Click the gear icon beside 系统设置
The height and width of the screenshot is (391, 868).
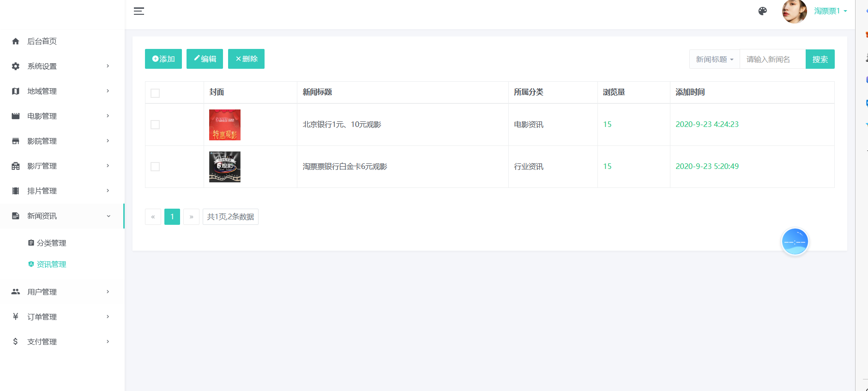16,66
